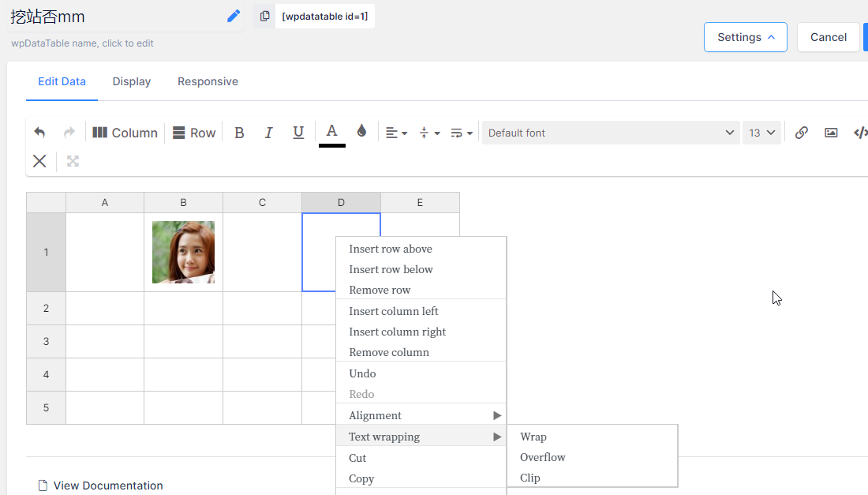
Task: Click the clear formatting X icon
Action: pyautogui.click(x=39, y=161)
